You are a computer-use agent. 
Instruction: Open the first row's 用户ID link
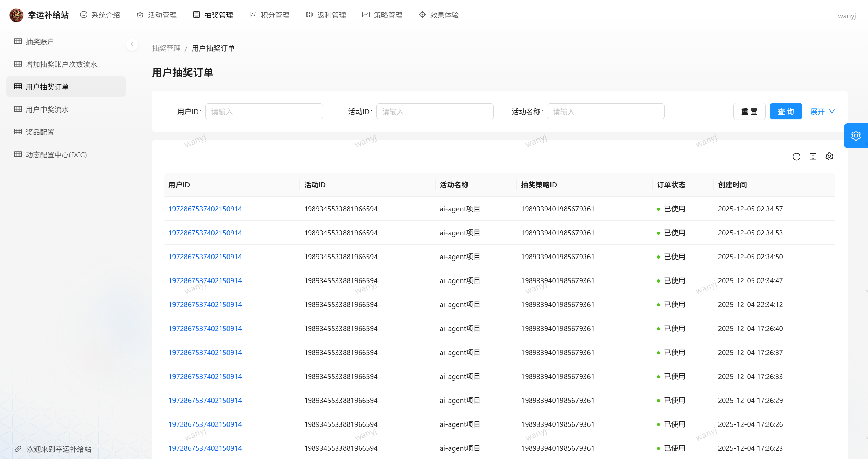click(x=205, y=209)
